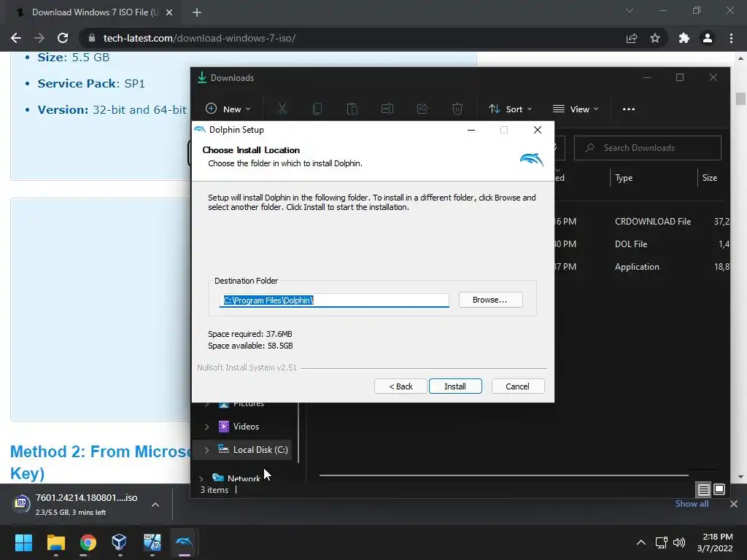
Task: Close the Chrome downloads bar
Action: point(734,504)
